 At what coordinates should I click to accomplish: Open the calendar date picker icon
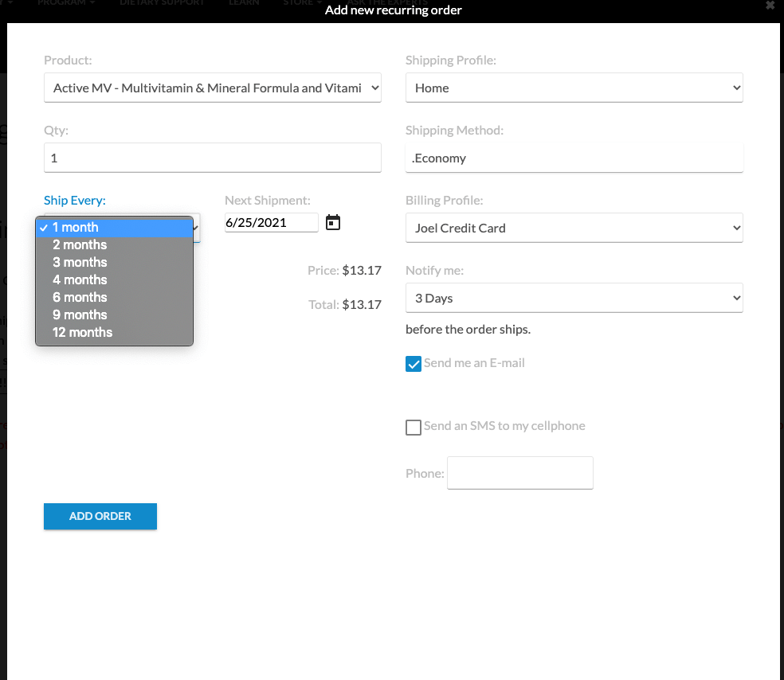[x=333, y=223]
